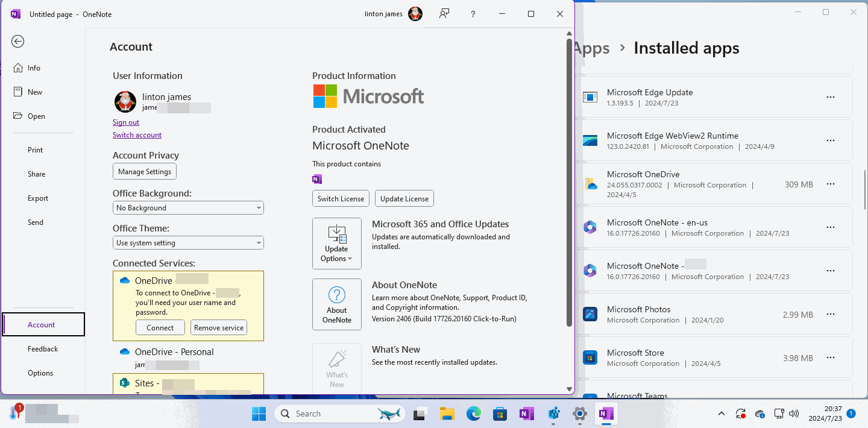Open the notification center badge

pos(851,414)
